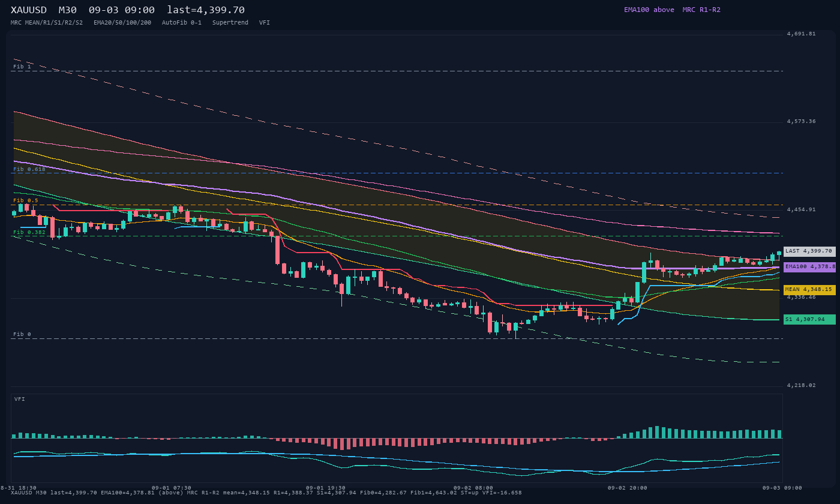Click the Fib 0 level label
The height and width of the screenshot is (504, 840).
[22, 334]
